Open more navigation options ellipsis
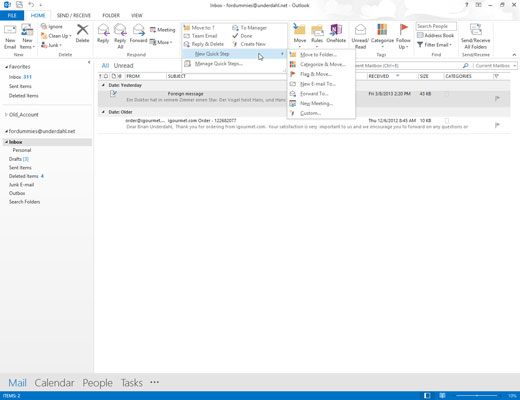 (x=154, y=382)
